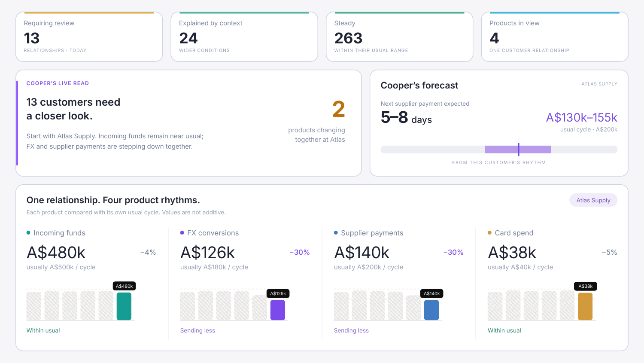Click the One relationship. Four product rhythms. heading
This screenshot has width=644, height=363.
113,200
